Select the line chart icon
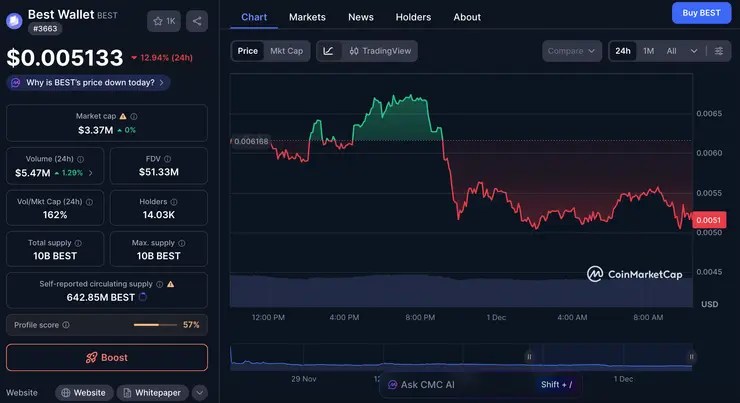 (328, 51)
